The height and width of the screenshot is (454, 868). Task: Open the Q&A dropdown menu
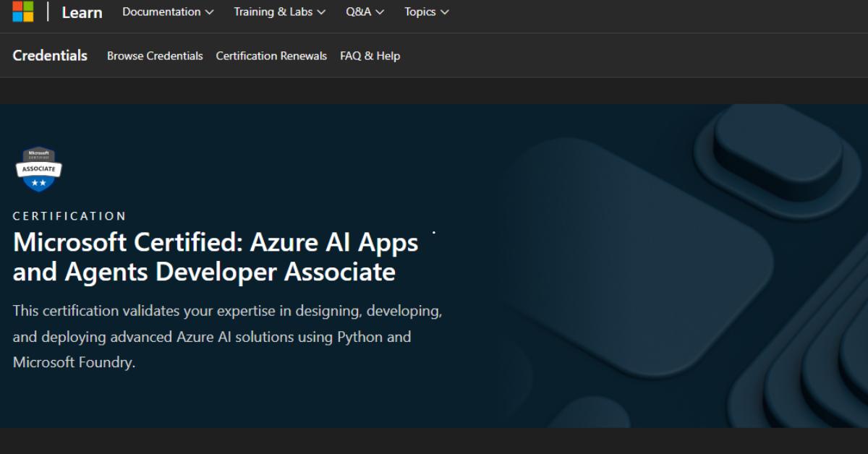(365, 12)
